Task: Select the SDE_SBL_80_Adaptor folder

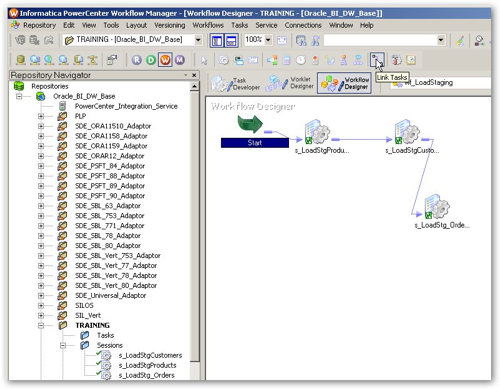Action: [x=108, y=246]
